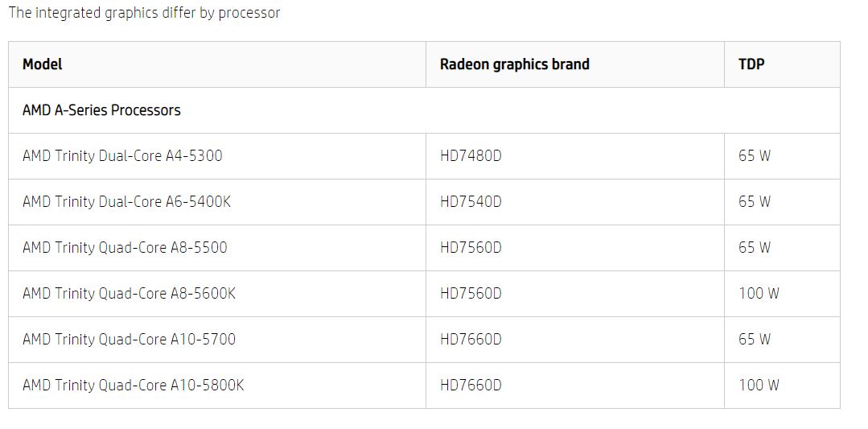Select HD7660D in the A10-5800K row
This screenshot has height=429, width=868.
471,386
